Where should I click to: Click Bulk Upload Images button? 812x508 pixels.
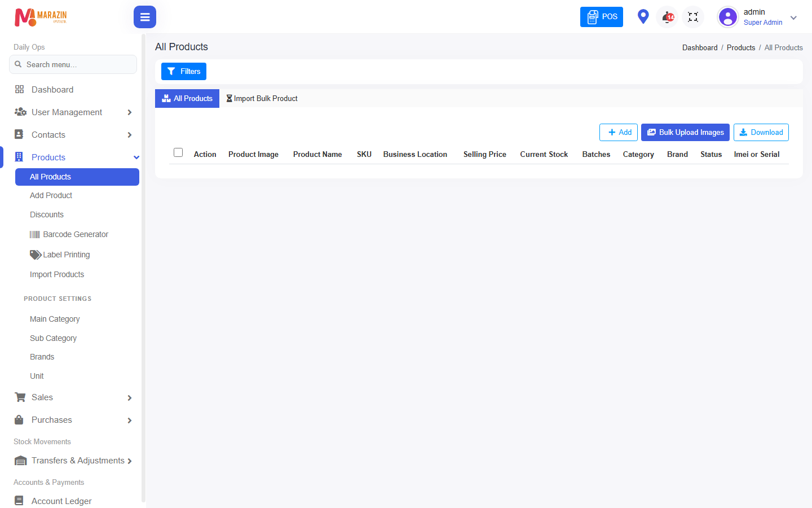click(x=685, y=132)
